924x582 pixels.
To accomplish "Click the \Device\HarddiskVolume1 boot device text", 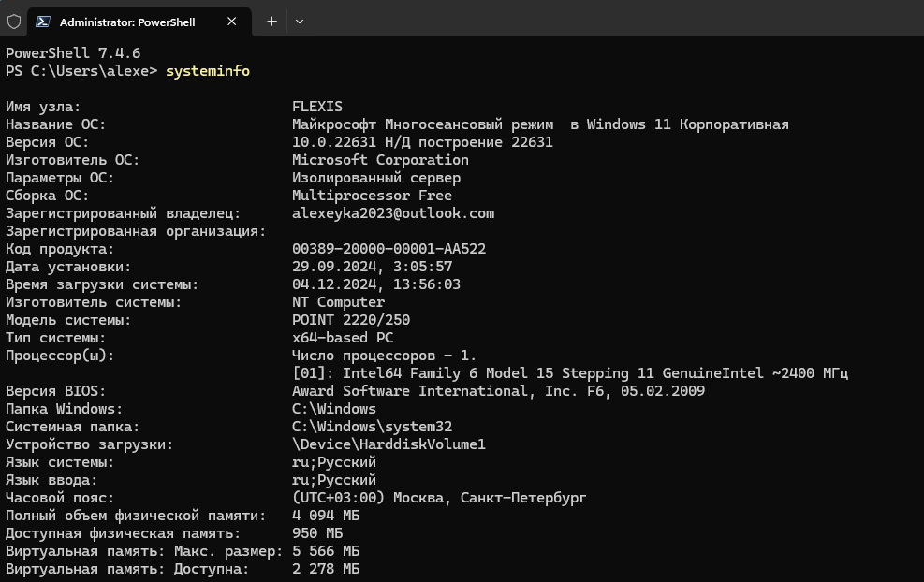I will click(x=389, y=444).
